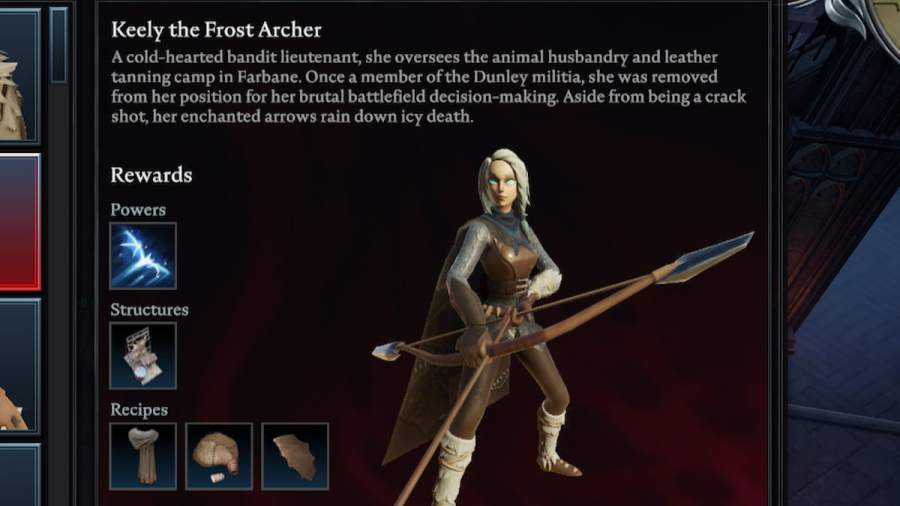Click the Recipes category label

[139, 410]
